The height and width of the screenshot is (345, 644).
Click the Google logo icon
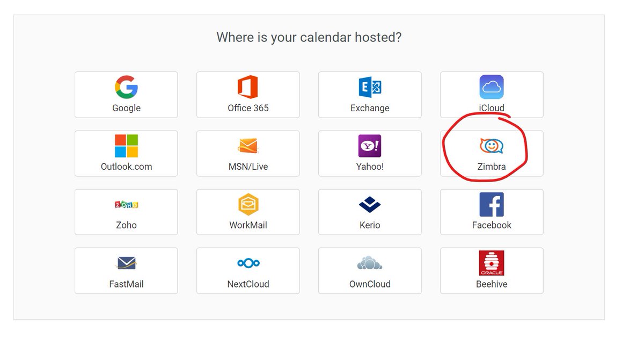tap(126, 87)
